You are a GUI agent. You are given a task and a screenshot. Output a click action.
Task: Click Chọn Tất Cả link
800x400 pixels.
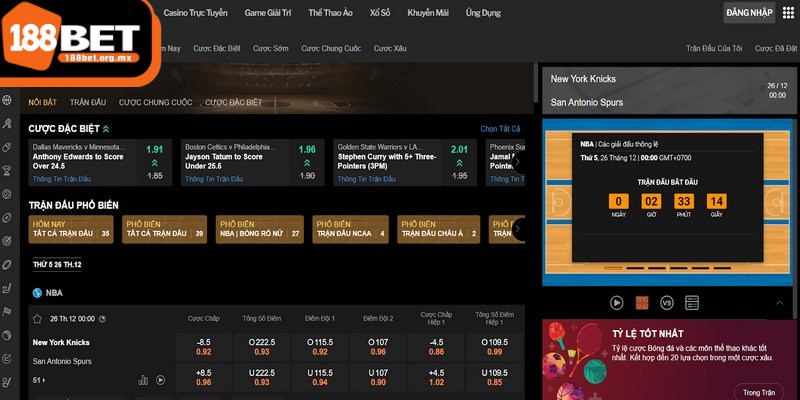click(x=501, y=129)
